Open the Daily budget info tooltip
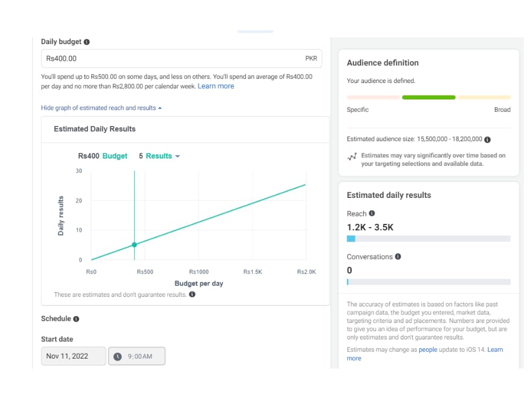 86,41
